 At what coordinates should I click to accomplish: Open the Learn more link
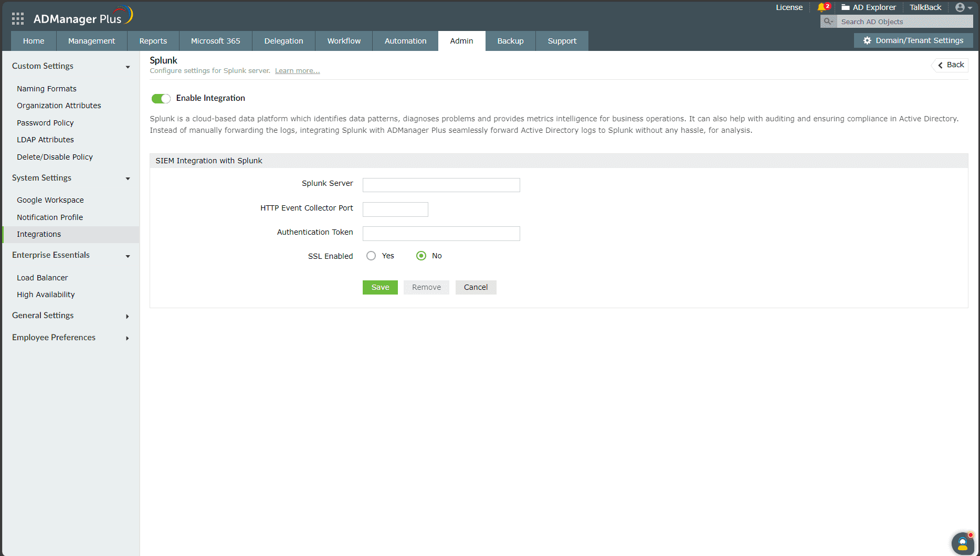click(297, 71)
